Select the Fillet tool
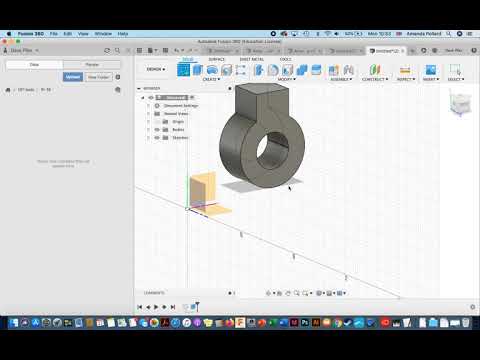480x360 pixels. 273,70
